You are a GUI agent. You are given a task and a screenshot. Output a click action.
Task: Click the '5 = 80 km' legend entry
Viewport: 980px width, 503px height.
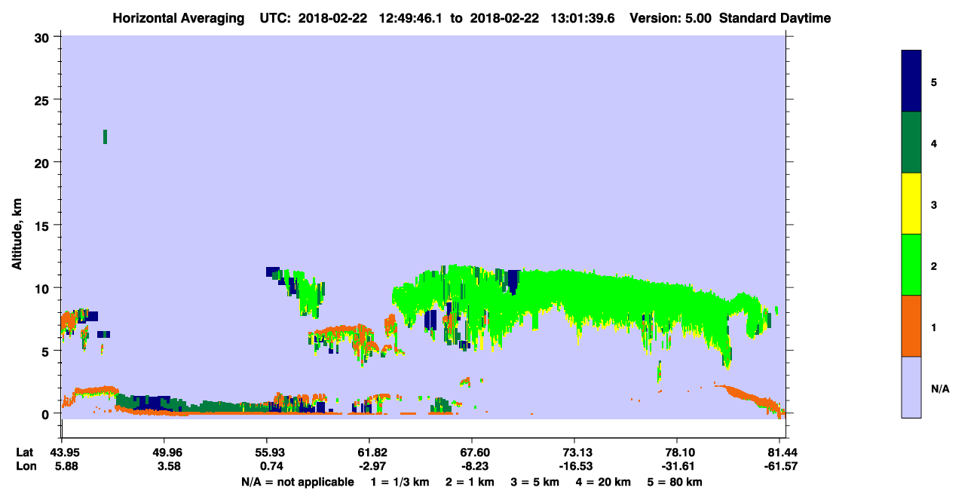click(x=674, y=482)
